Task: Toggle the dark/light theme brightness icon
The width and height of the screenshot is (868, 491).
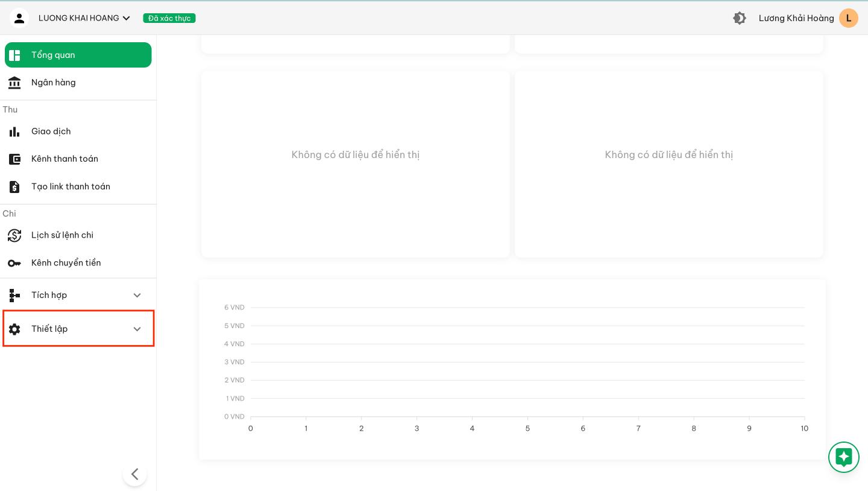Action: point(739,18)
